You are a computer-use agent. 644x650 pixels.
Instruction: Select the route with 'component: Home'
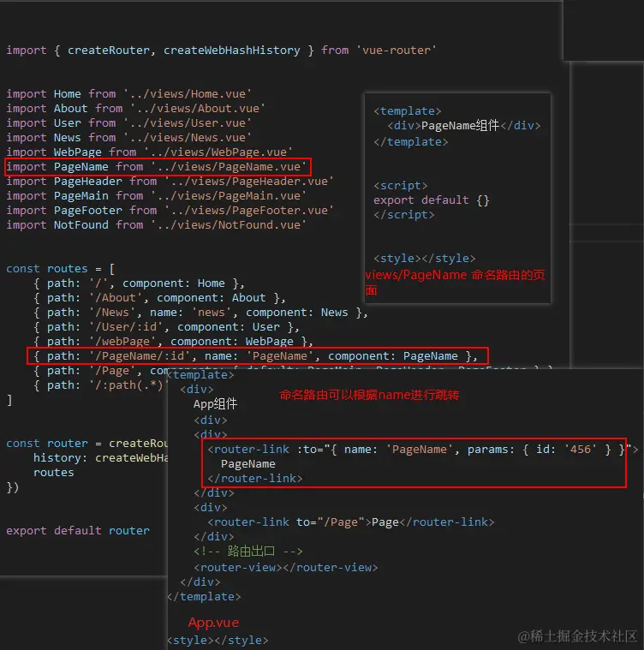coord(140,283)
